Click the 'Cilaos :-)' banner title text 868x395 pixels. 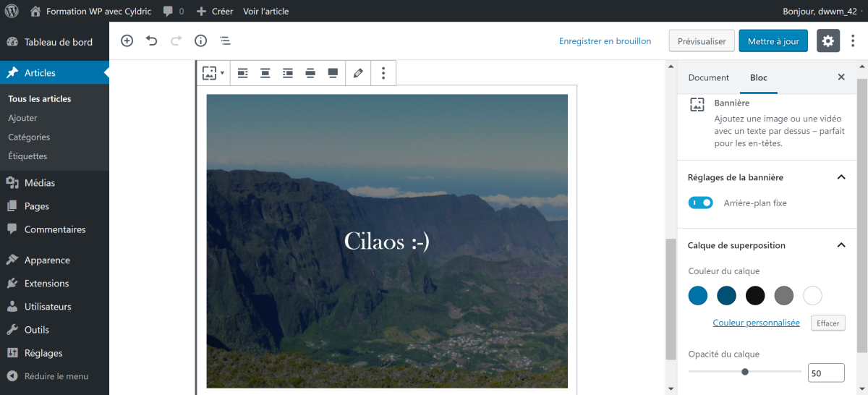click(387, 241)
